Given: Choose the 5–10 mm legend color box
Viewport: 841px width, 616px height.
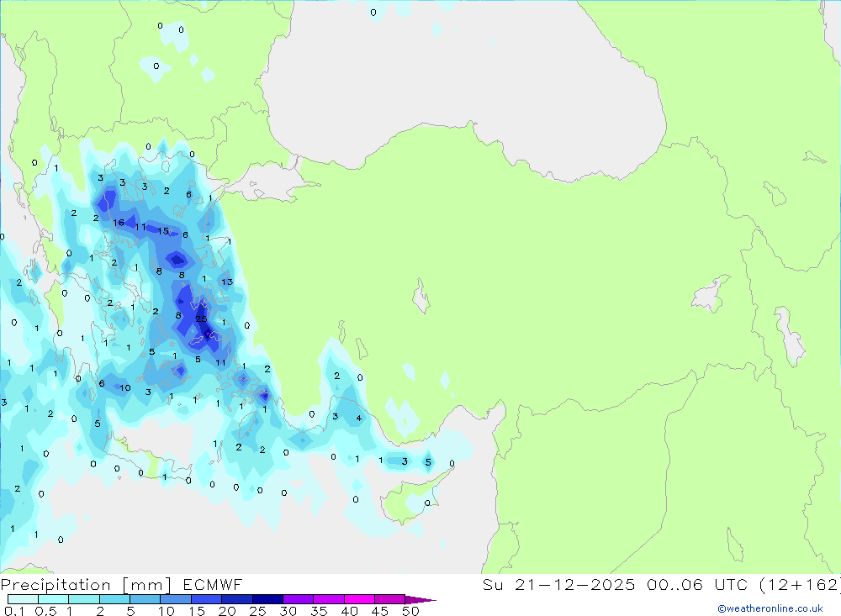Looking at the screenshot, I should (x=145, y=599).
